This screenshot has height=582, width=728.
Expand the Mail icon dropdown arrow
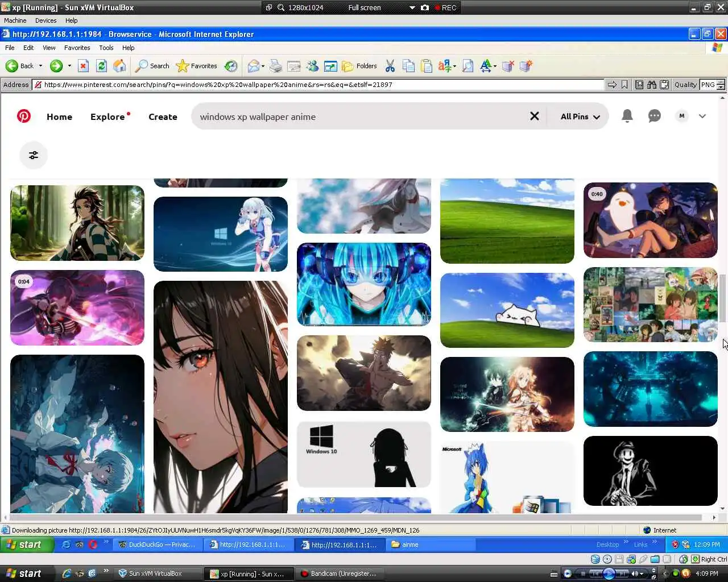[263, 66]
